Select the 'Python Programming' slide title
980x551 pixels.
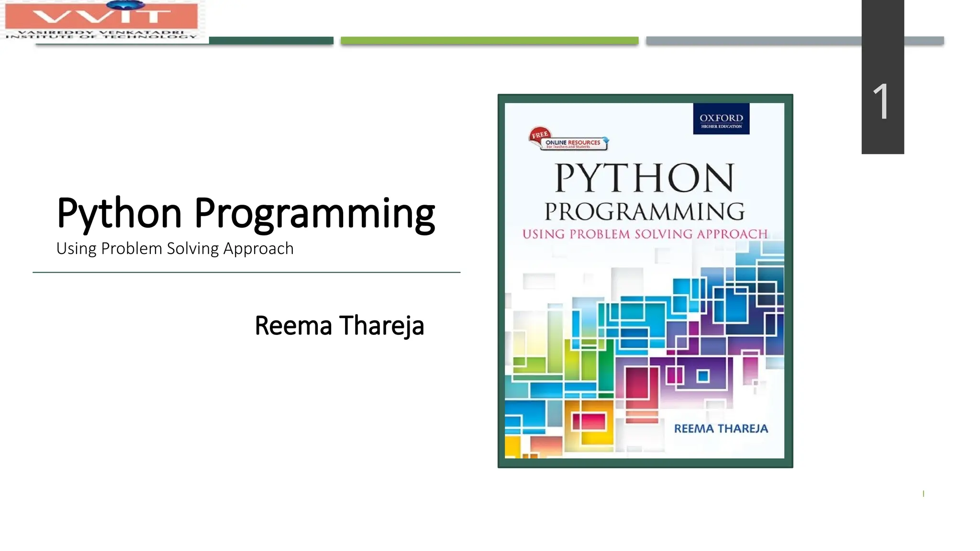point(245,214)
